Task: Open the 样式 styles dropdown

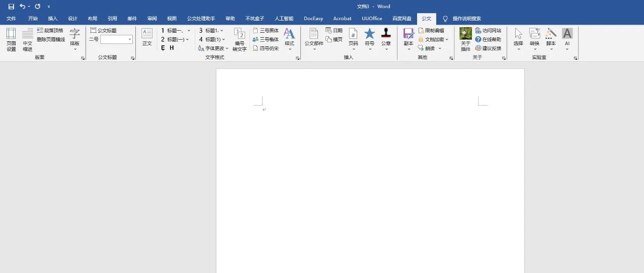Action: [289, 39]
